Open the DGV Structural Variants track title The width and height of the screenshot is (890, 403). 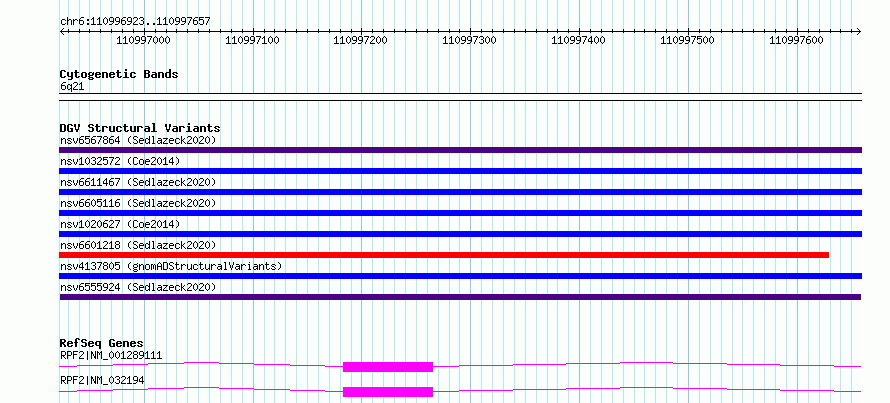pos(140,128)
